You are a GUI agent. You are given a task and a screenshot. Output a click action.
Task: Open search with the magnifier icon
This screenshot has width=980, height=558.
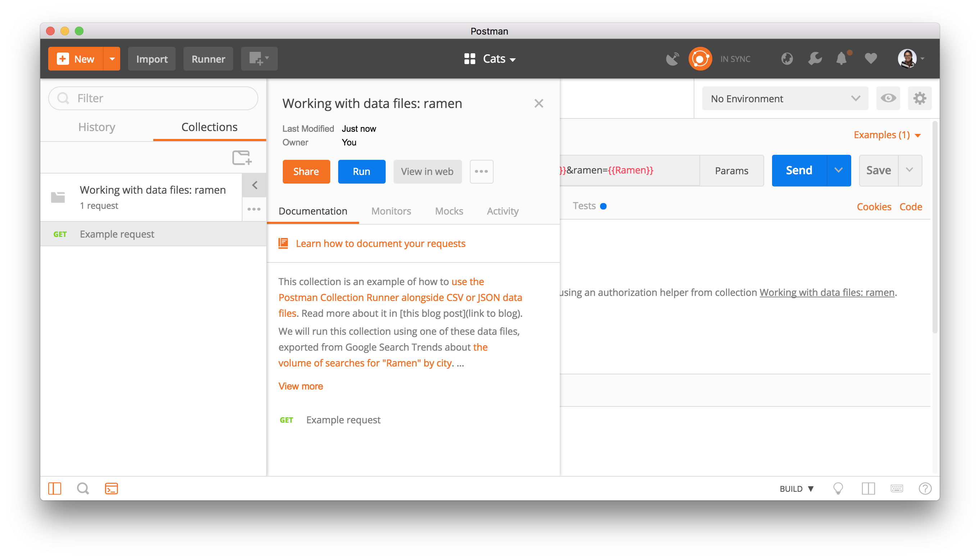tap(83, 488)
